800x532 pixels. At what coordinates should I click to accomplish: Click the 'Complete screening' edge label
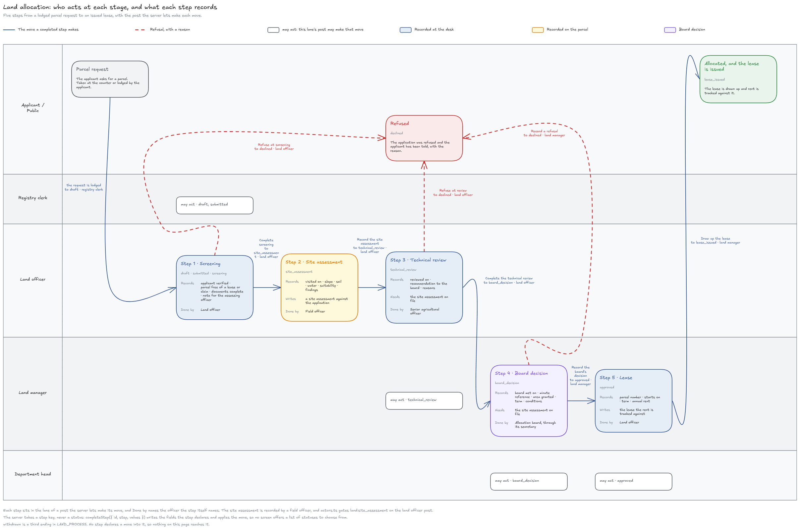pos(266,248)
